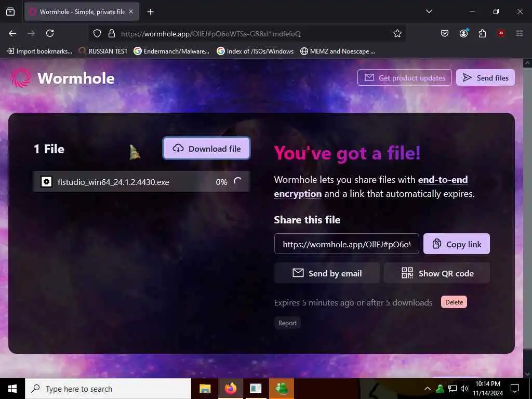
Task: Open the Index of /ISOs/Windows bookmark
Action: 255,51
